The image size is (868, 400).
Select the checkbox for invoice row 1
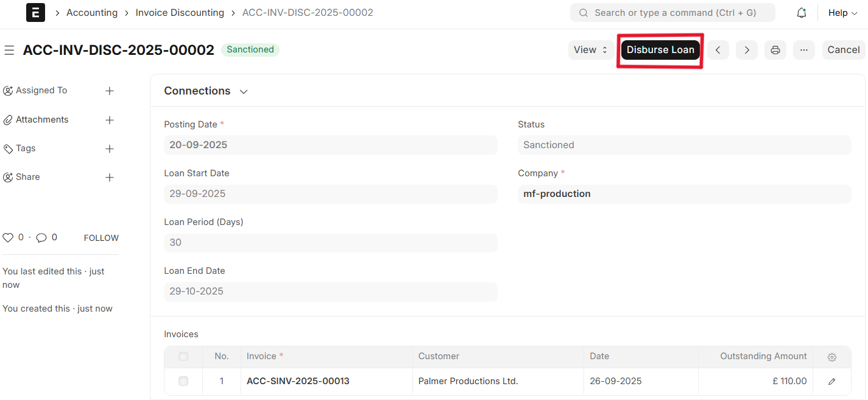pyautogui.click(x=183, y=380)
